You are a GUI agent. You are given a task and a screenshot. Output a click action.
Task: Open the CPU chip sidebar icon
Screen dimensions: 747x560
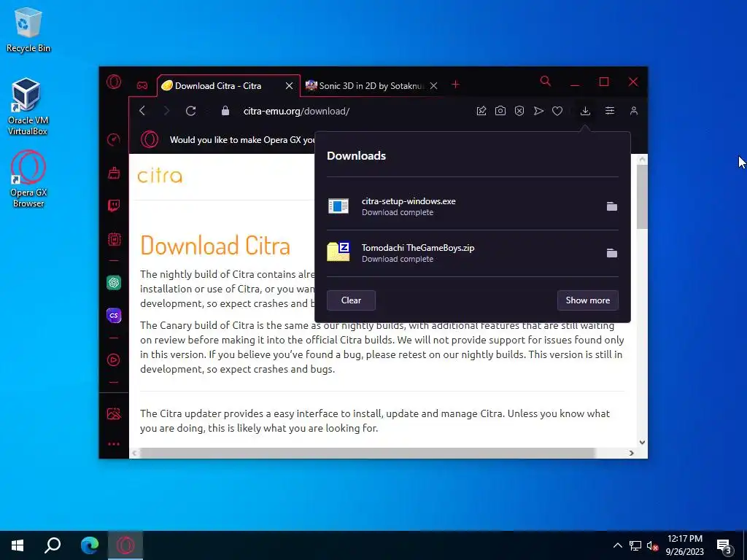click(x=113, y=239)
